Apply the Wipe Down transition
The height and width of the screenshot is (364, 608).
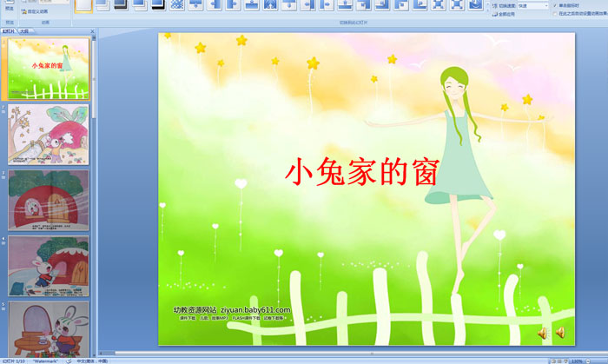pyautogui.click(x=195, y=4)
